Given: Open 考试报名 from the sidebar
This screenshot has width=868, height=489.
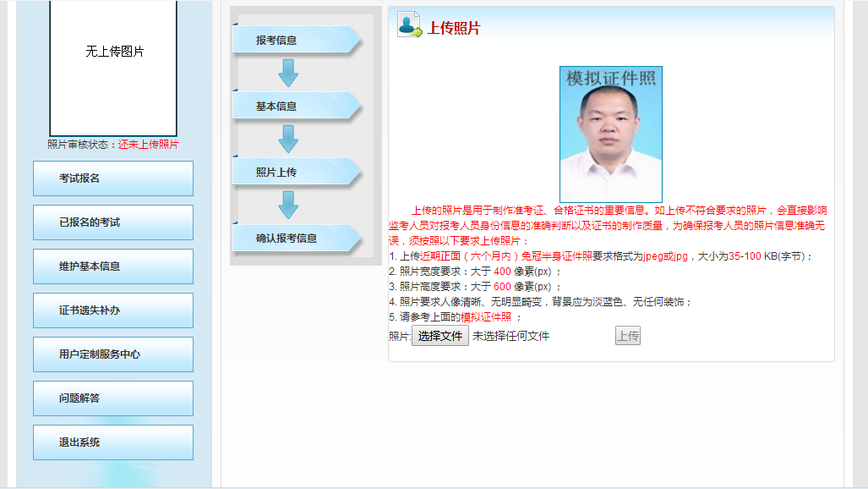Looking at the screenshot, I should coord(112,178).
